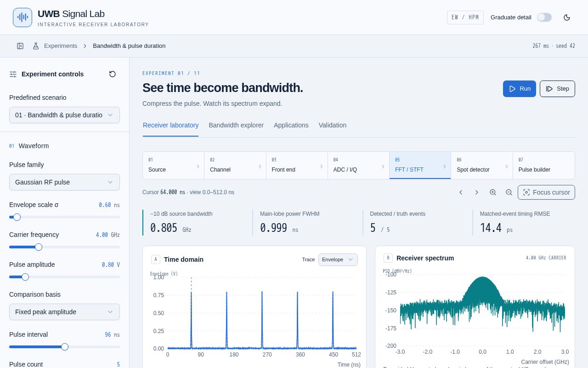This screenshot has height=368, width=588.
Task: Zoom out of the time view
Action: tap(509, 192)
